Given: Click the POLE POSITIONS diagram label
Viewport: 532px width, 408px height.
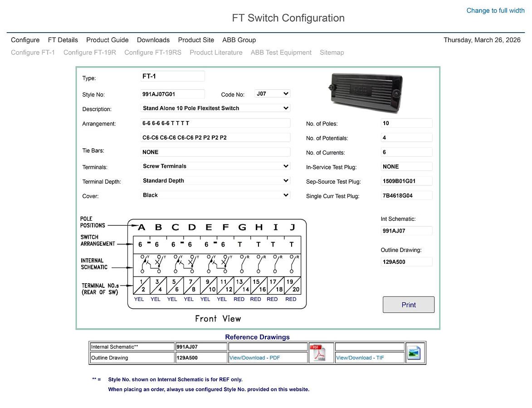Looking at the screenshot, I should click(x=93, y=222).
